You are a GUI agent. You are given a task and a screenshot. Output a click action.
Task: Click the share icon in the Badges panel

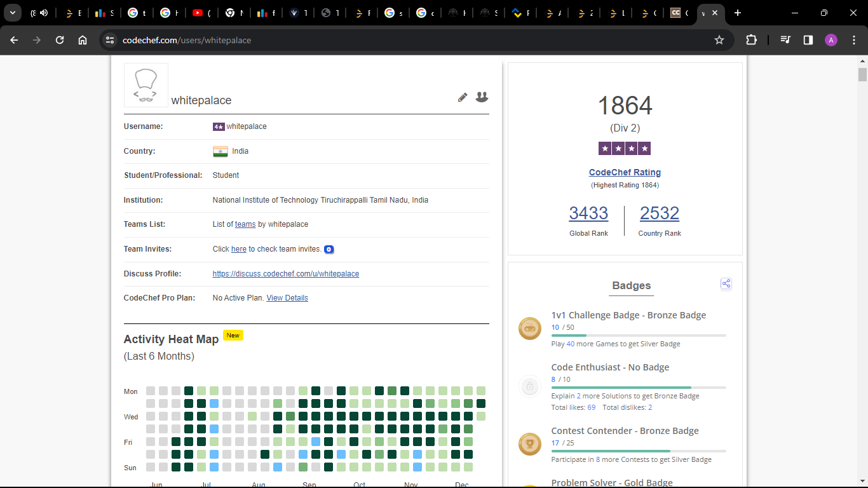coord(726,284)
